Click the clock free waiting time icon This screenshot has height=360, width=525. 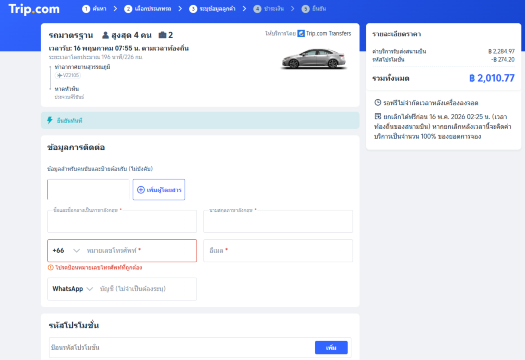[377, 102]
